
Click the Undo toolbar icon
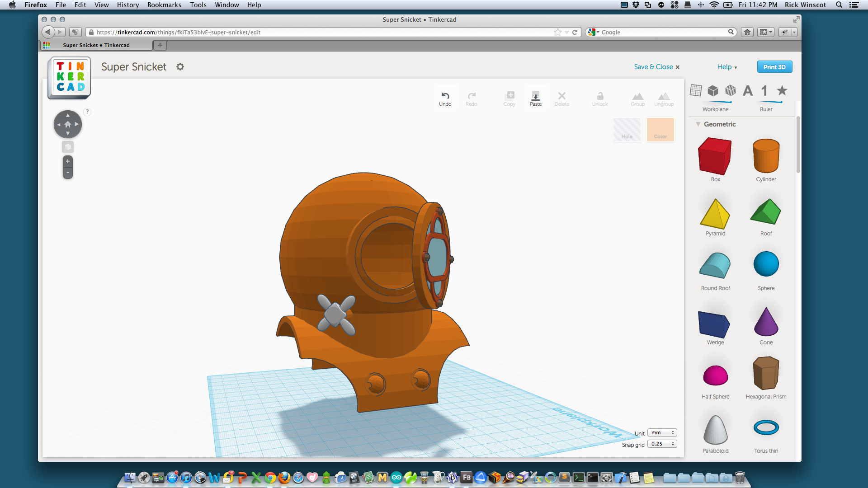point(445,96)
